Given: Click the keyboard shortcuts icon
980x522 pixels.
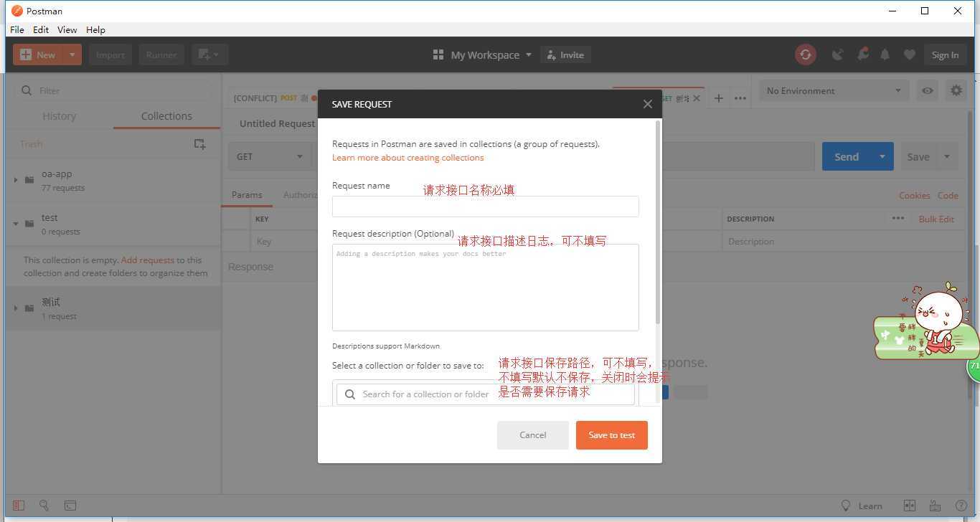Looking at the screenshot, I should pyautogui.click(x=935, y=506).
